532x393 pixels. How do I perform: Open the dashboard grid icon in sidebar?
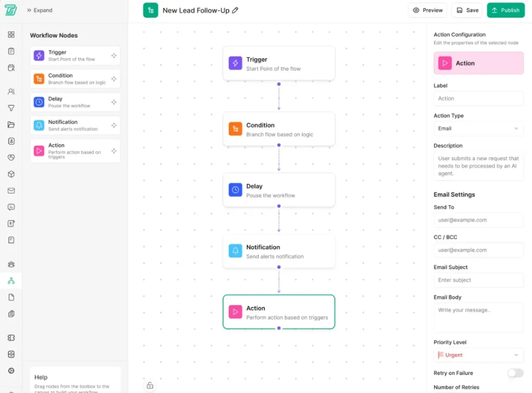pyautogui.click(x=11, y=35)
